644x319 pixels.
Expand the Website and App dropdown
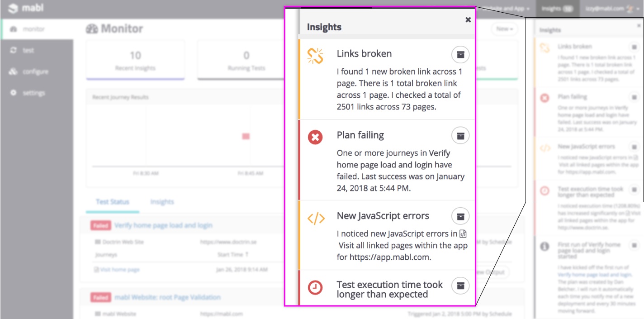point(507,9)
